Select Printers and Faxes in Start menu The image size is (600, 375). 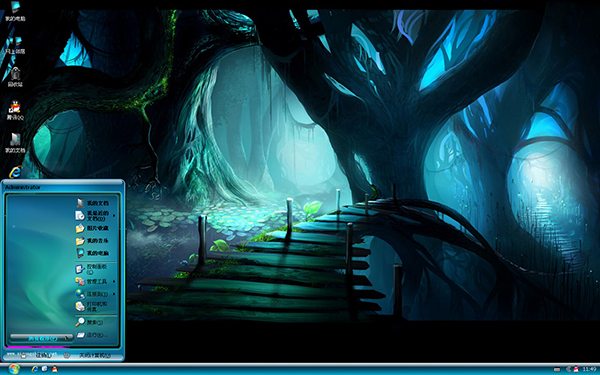click(x=96, y=307)
